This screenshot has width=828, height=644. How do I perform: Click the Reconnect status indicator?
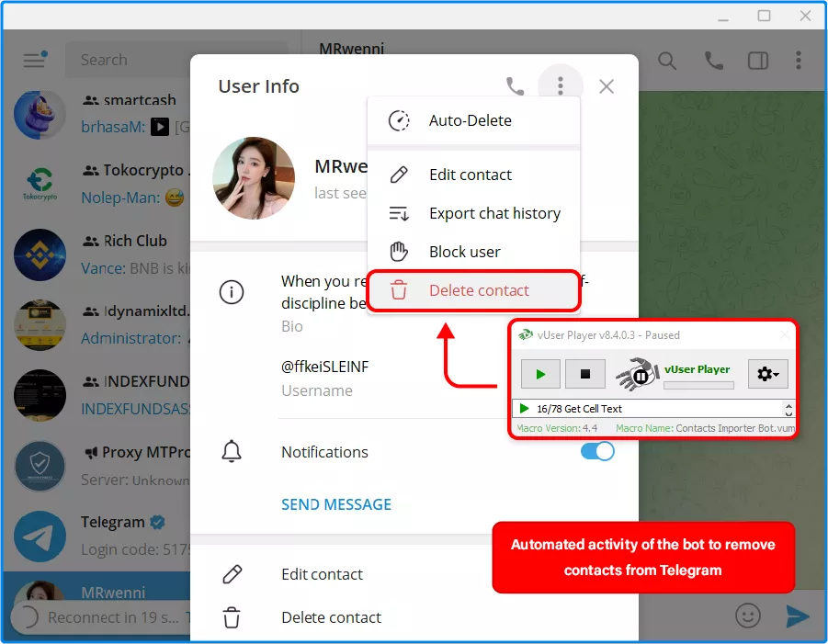tap(100, 617)
